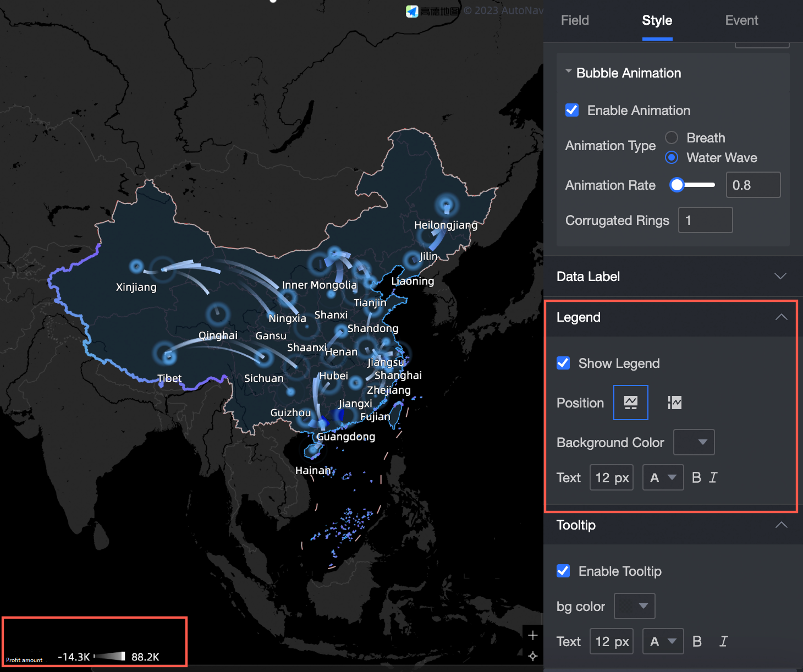
Task: Click the Gansu label on map
Action: pyautogui.click(x=271, y=335)
